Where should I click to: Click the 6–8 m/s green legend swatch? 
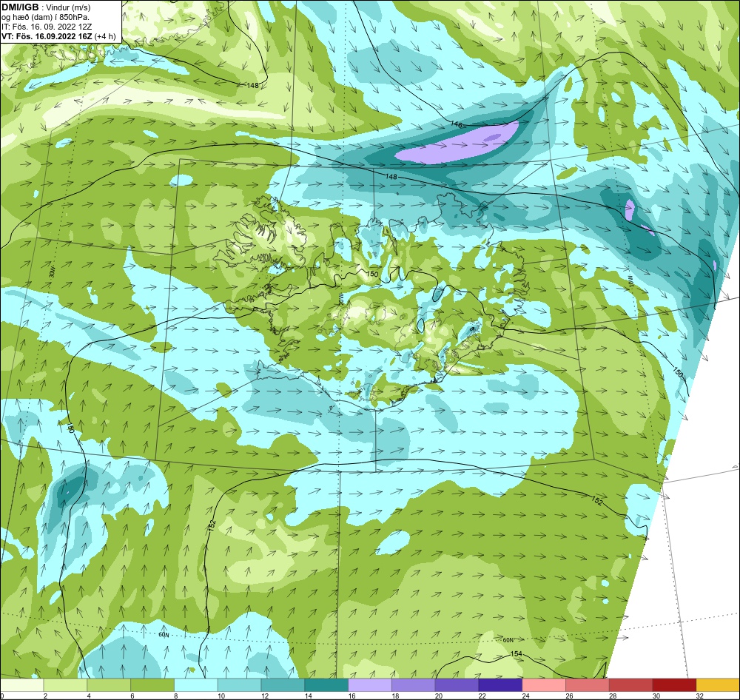[152, 685]
